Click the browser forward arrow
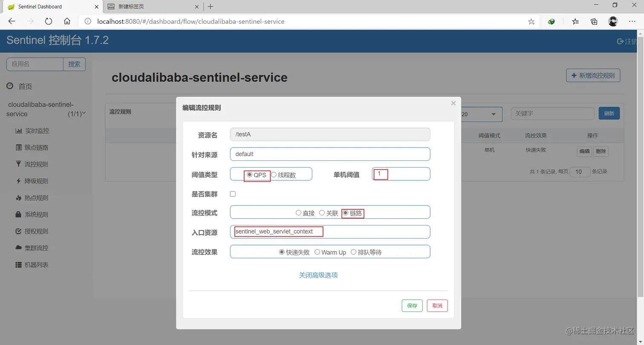 (x=30, y=21)
